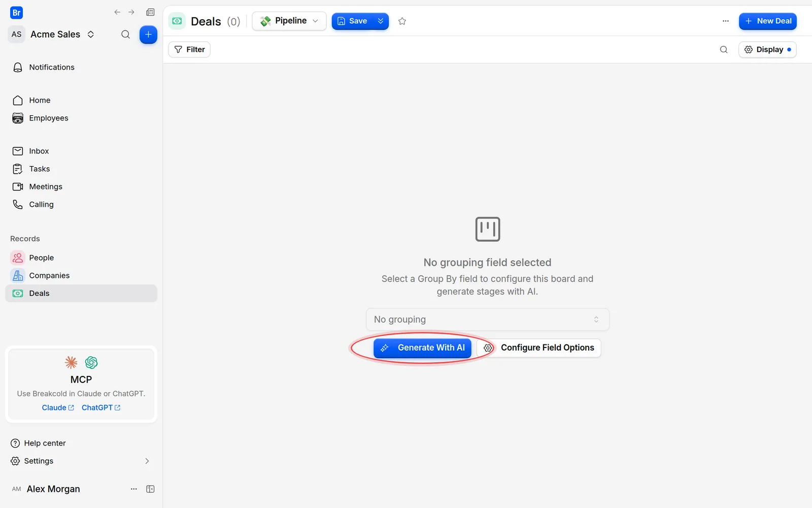Open the Display settings
The height and width of the screenshot is (508, 812).
point(767,49)
